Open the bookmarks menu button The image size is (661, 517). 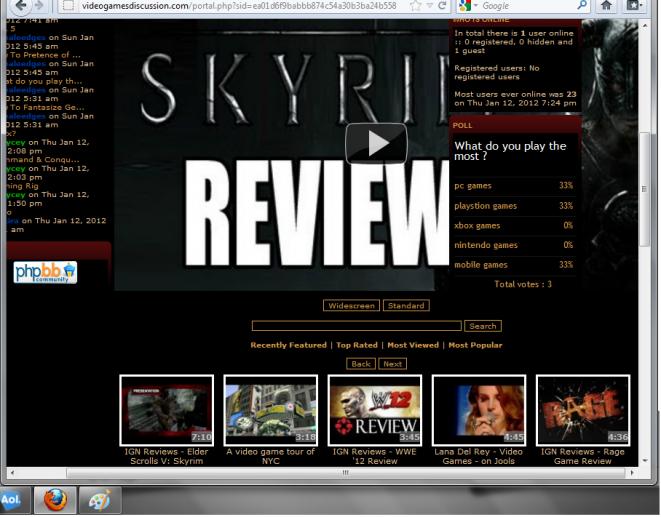tap(634, 5)
